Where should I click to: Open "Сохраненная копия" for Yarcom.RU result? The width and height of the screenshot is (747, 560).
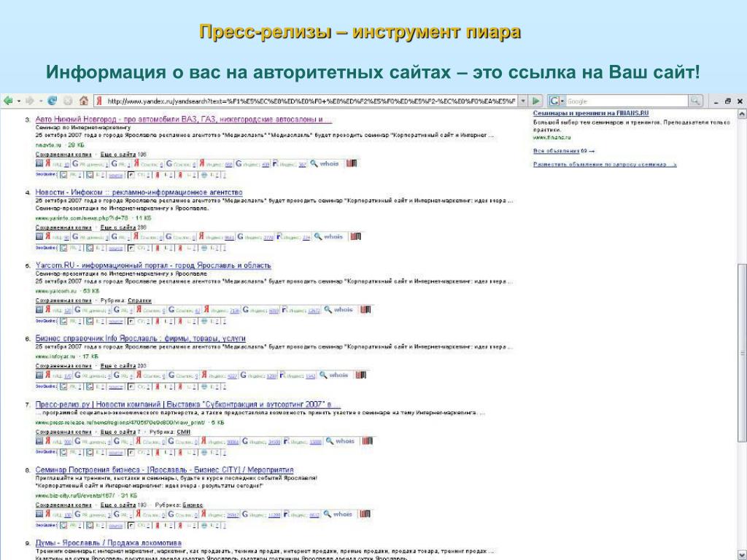(63, 300)
